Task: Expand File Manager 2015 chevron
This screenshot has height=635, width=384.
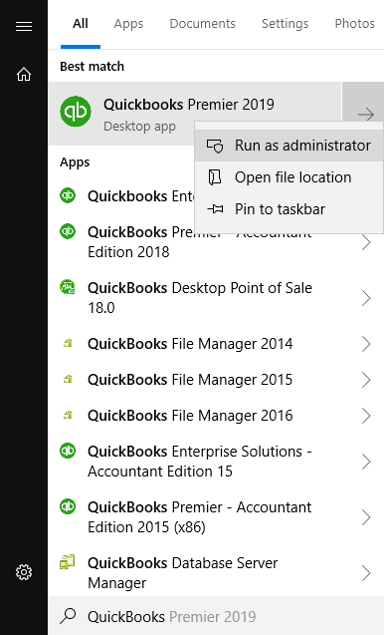Action: pyautogui.click(x=366, y=379)
